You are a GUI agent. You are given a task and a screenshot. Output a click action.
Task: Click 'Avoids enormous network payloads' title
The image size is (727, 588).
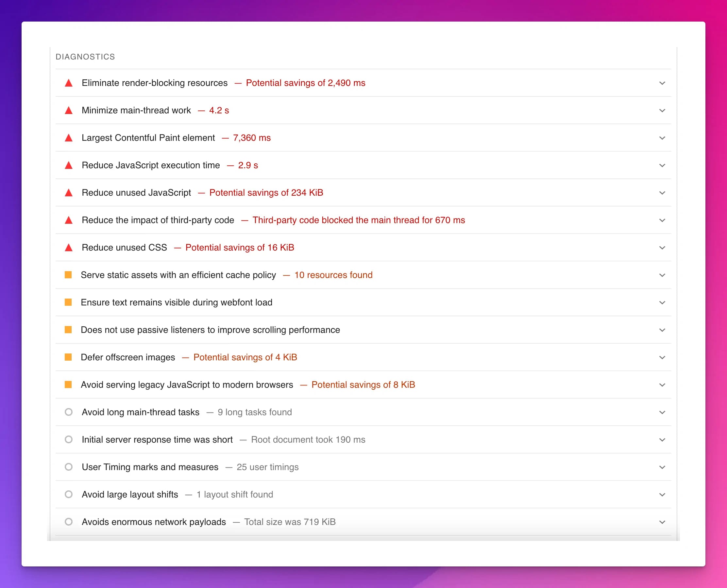(154, 522)
